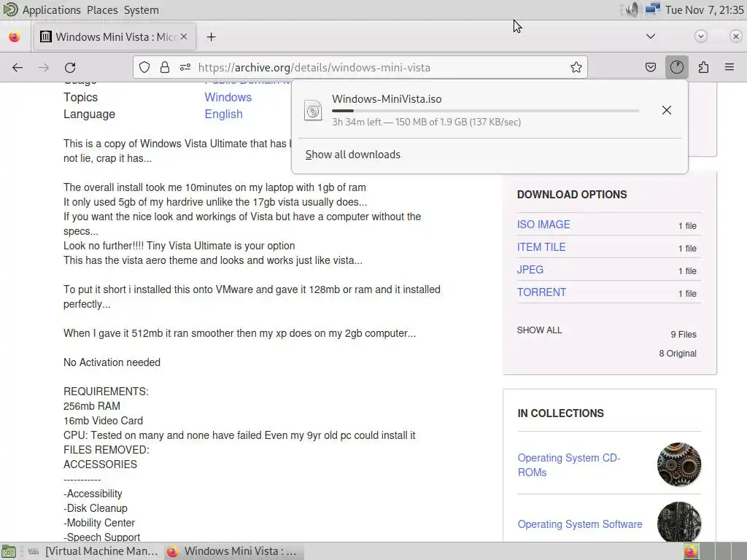Click the DOWNLOAD OPTIONS heading

click(572, 195)
